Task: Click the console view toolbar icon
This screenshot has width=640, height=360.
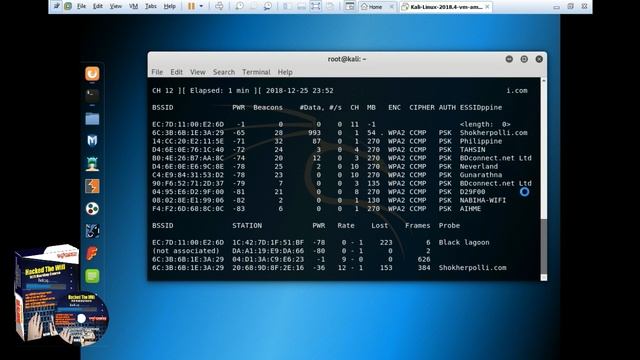Action: [x=350, y=6]
